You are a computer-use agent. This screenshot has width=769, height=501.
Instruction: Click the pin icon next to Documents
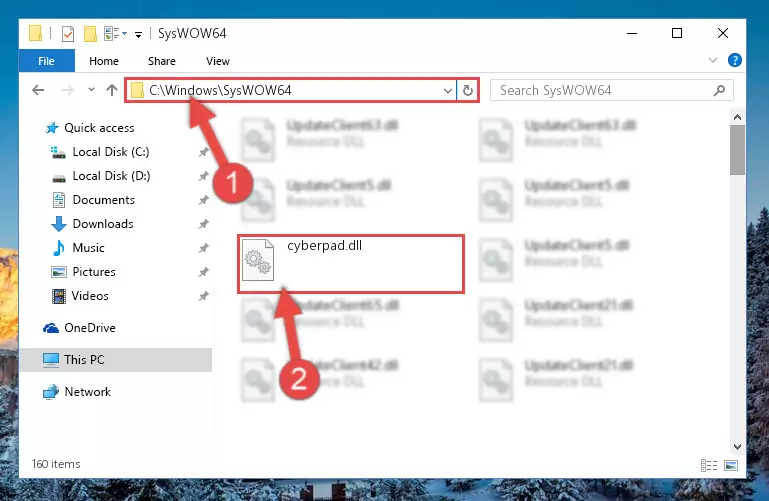pos(204,200)
